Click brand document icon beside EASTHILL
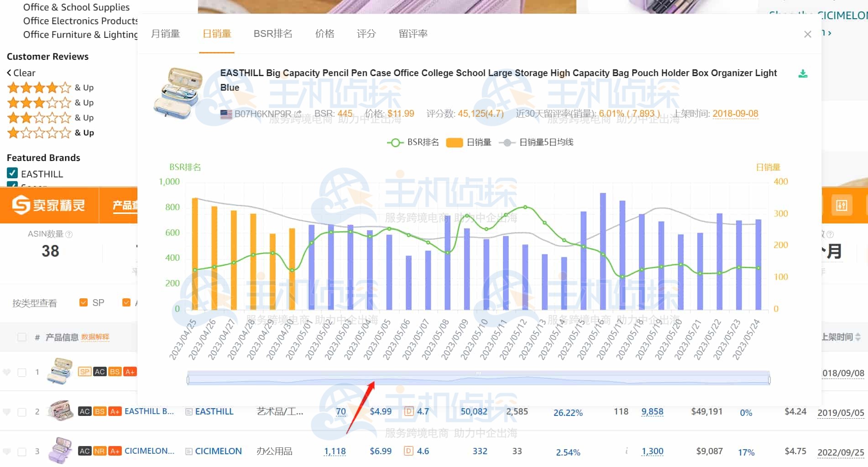 (188, 412)
